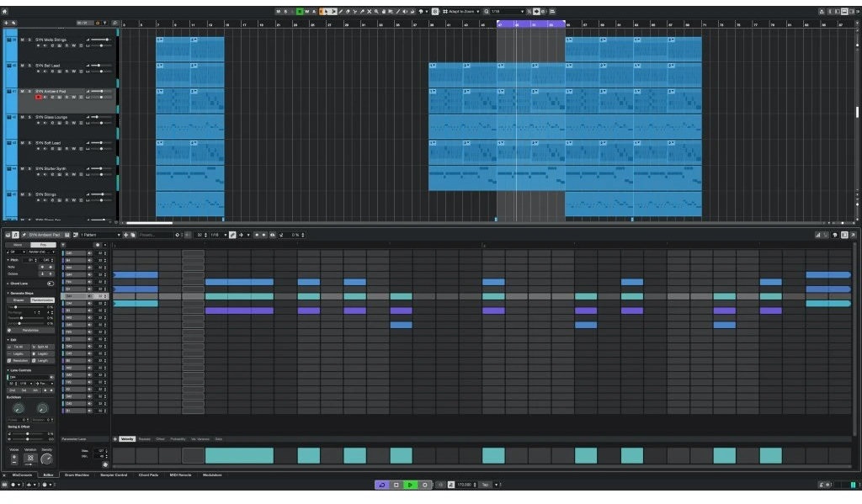Viewport: 862px width, 504px height.
Task: Select the Probability parameter tab
Action: [178, 439]
